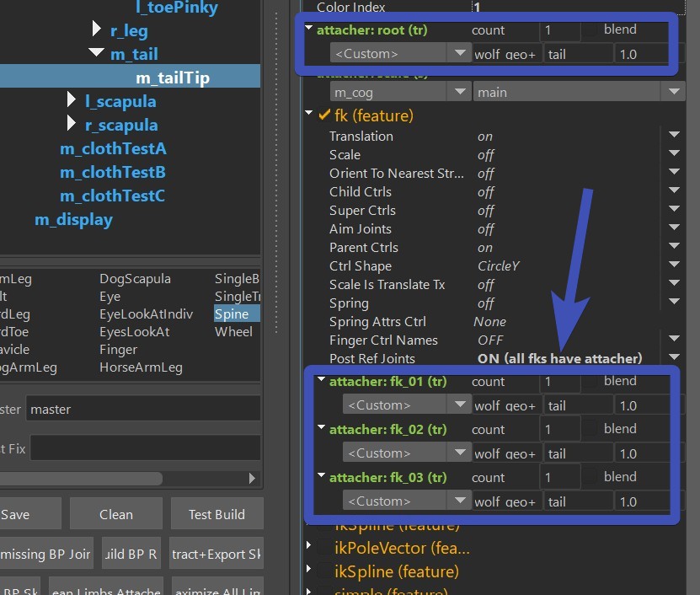This screenshot has width=700, height=595.
Task: Toggle blend checkbox for attacher root
Action: [591, 29]
